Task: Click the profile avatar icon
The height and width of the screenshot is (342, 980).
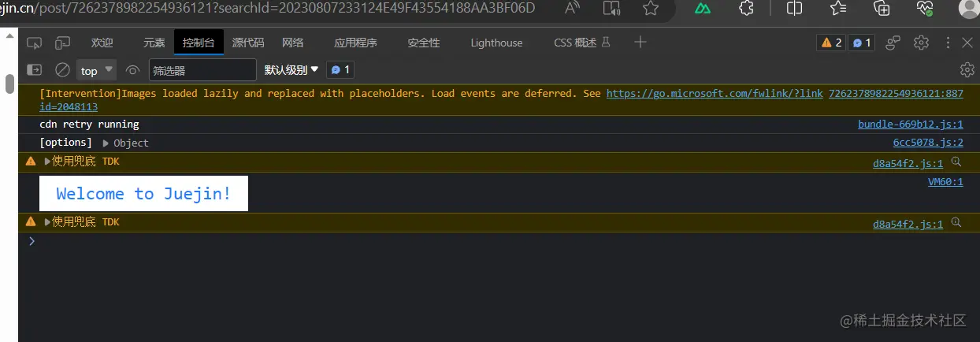Action: (970, 8)
